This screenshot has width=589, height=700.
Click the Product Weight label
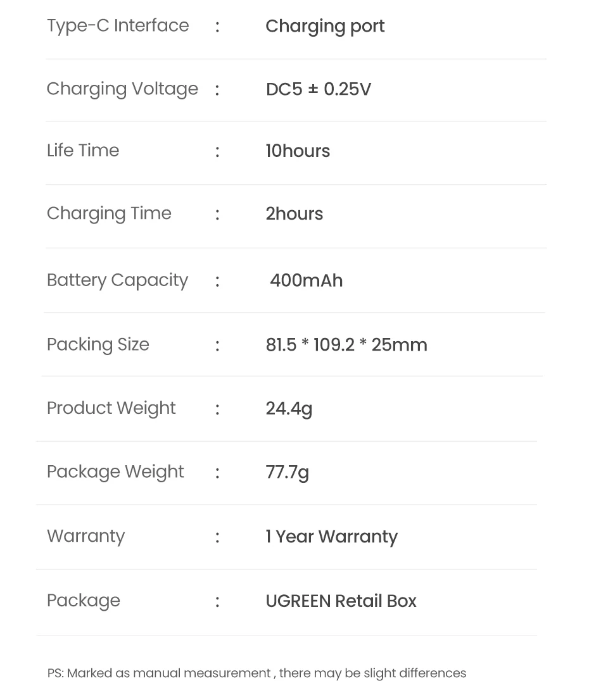[111, 408]
